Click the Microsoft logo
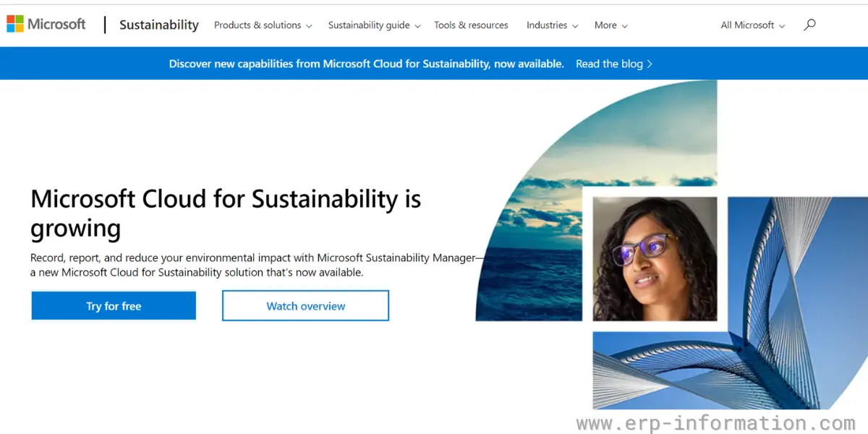The height and width of the screenshot is (434, 868). tap(46, 25)
